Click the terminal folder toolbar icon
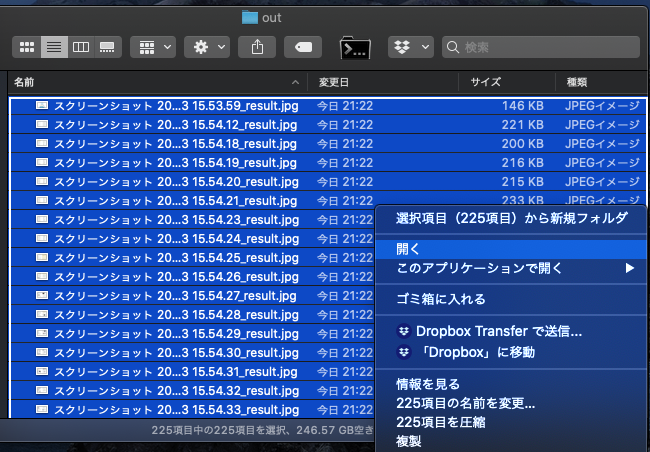The height and width of the screenshot is (452, 650). point(355,48)
